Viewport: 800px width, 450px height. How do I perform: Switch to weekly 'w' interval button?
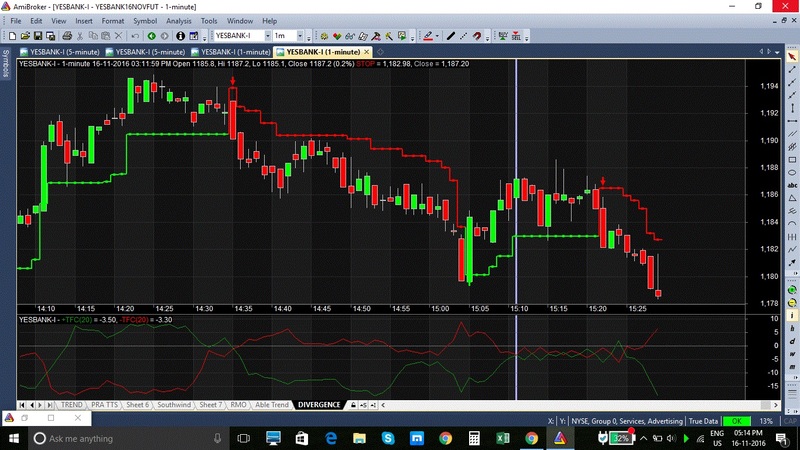[792, 354]
